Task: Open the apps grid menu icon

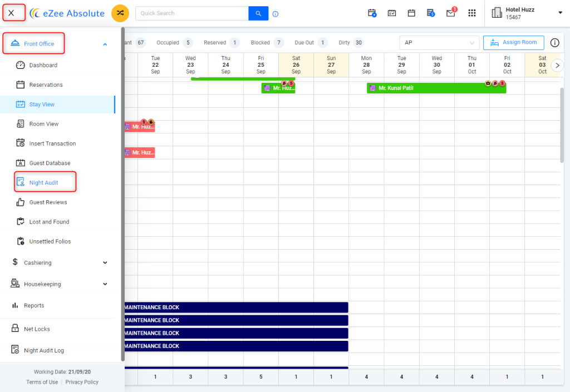Action: tap(472, 13)
